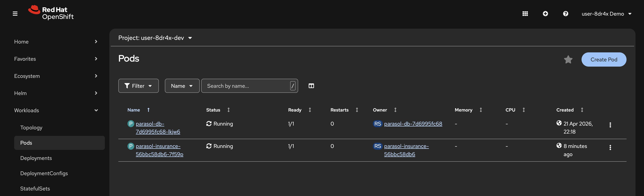Viewport: 644px width, 196px height.
Task: Open the help question mark menu
Action: [565, 14]
